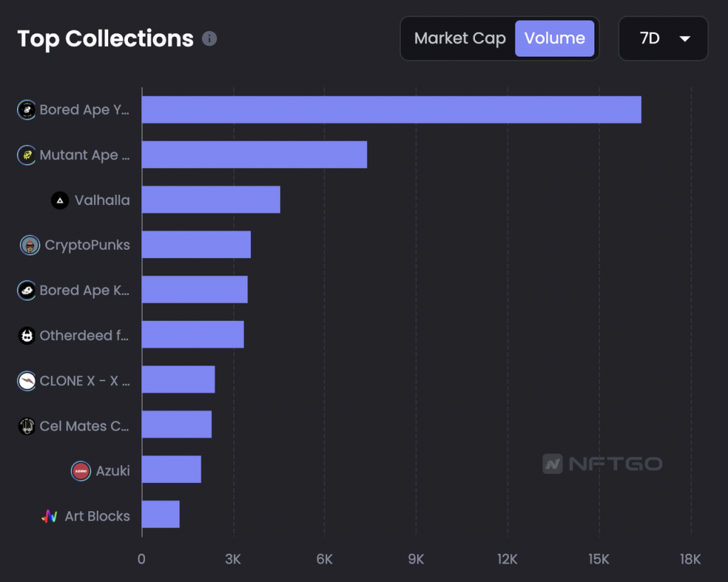Click the red Azuki logo icon
The image size is (728, 582).
(81, 471)
